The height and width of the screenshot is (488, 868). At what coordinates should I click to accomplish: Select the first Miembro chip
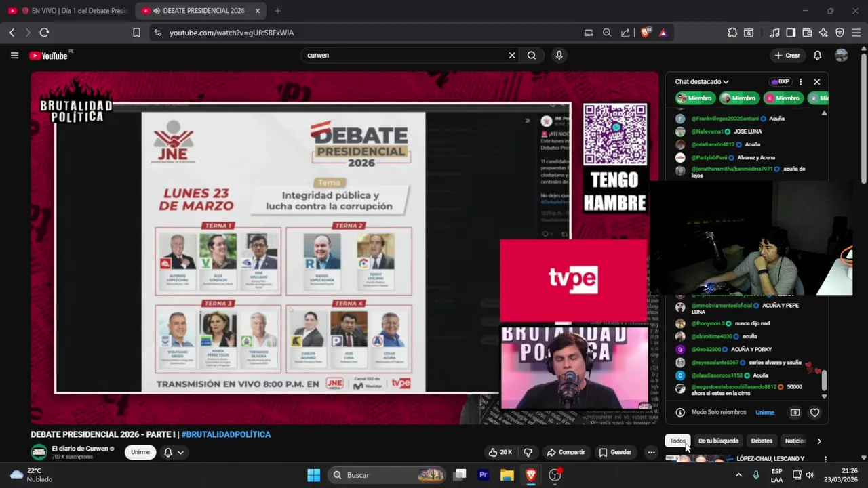point(694,98)
